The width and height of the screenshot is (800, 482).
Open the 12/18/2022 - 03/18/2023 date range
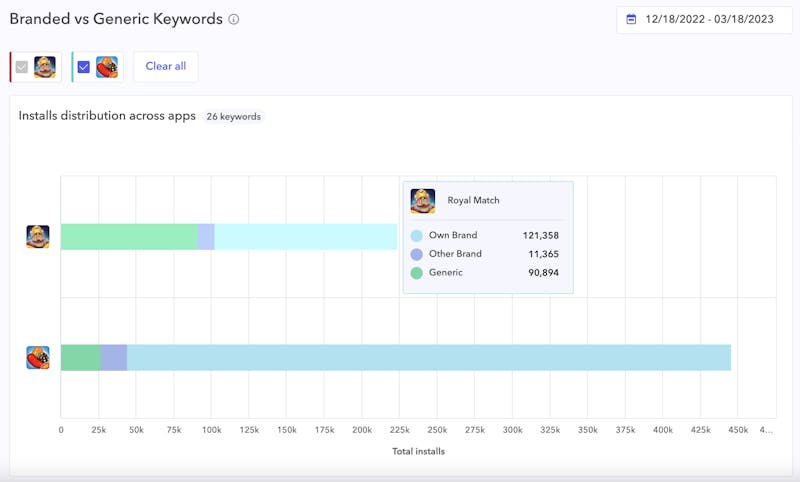coord(711,19)
